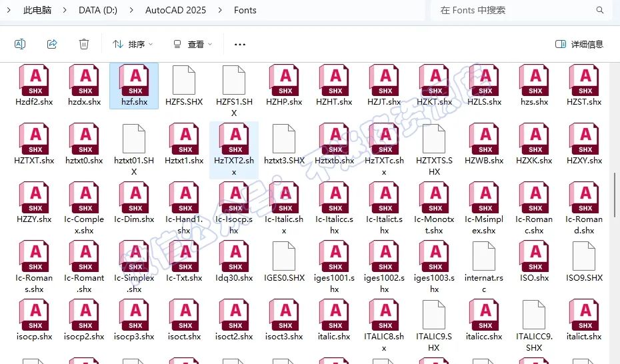Screen dimensions: 620x364
Task: Expand the chevron after 此电脑
Action: tap(65, 10)
